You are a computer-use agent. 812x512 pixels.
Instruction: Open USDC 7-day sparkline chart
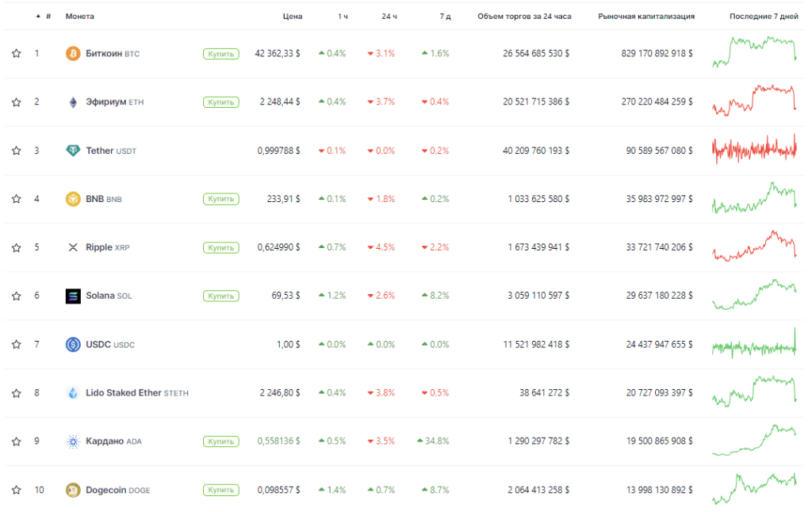point(755,343)
